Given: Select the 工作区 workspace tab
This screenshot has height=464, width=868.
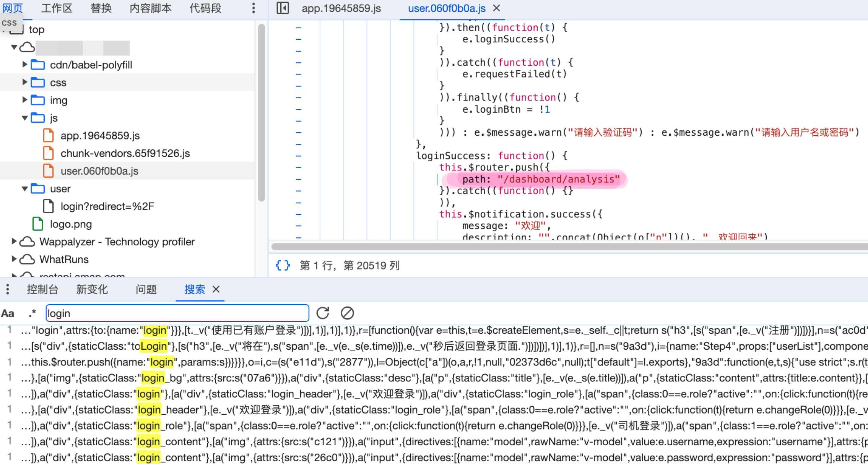Looking at the screenshot, I should 57,8.
